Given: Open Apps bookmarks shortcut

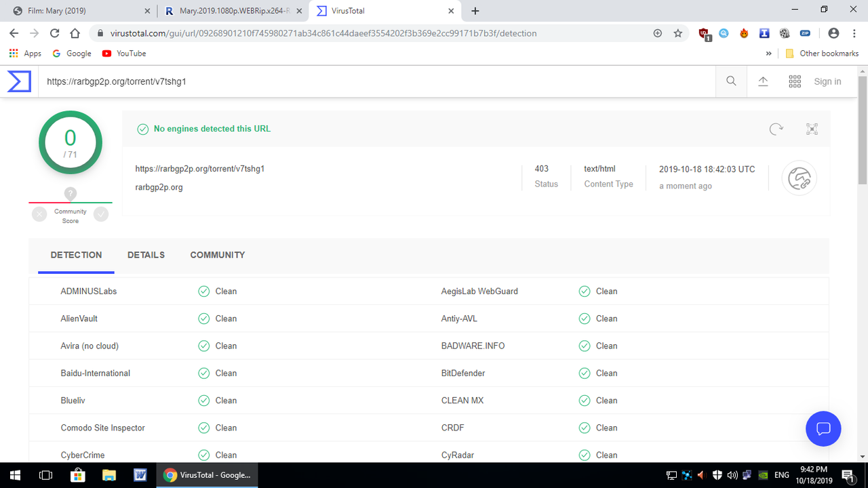Looking at the screenshot, I should coord(25,54).
